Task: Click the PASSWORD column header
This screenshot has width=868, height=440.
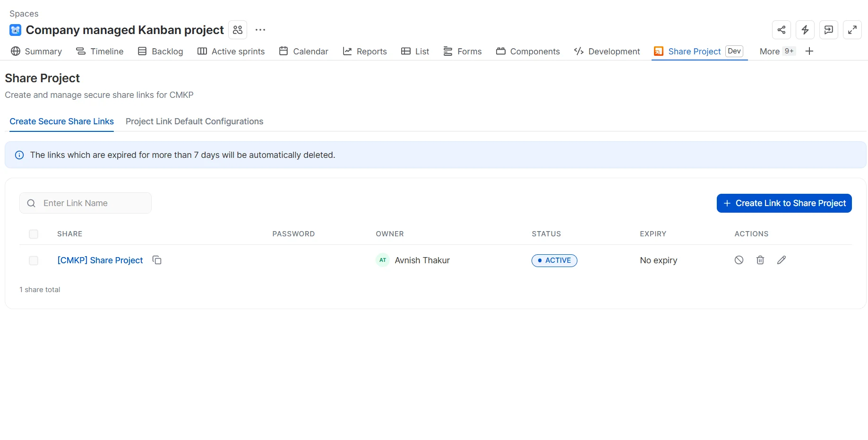Action: click(293, 234)
